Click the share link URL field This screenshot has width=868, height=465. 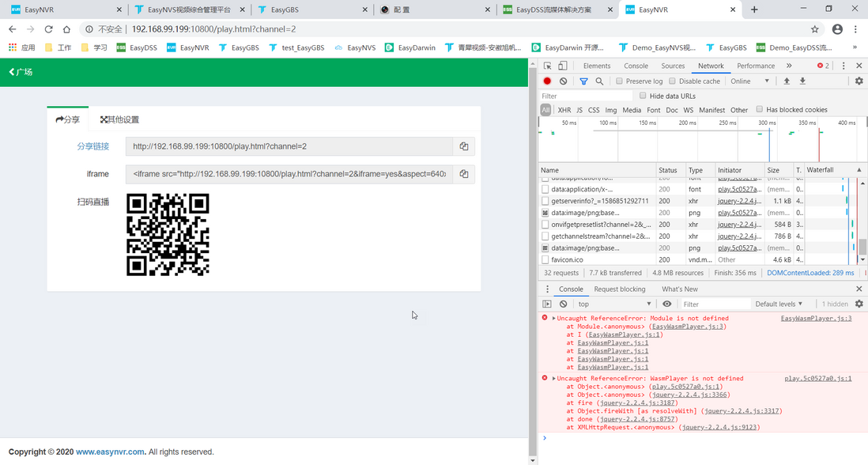pos(289,146)
